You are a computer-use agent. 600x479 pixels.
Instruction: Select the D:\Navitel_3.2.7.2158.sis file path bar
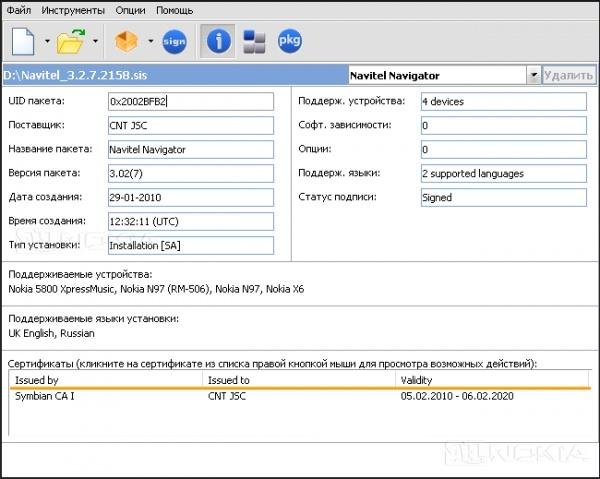click(x=175, y=75)
